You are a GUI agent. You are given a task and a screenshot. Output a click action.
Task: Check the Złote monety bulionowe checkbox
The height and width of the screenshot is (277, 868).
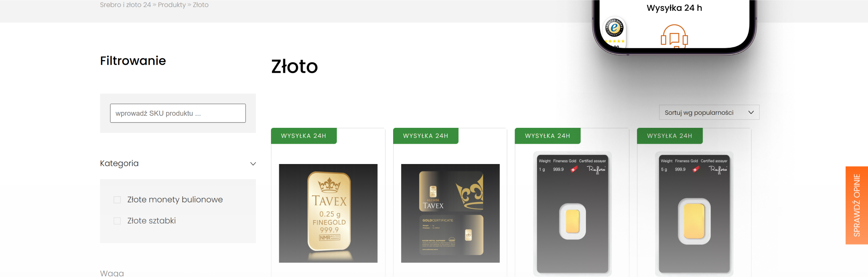tap(117, 200)
